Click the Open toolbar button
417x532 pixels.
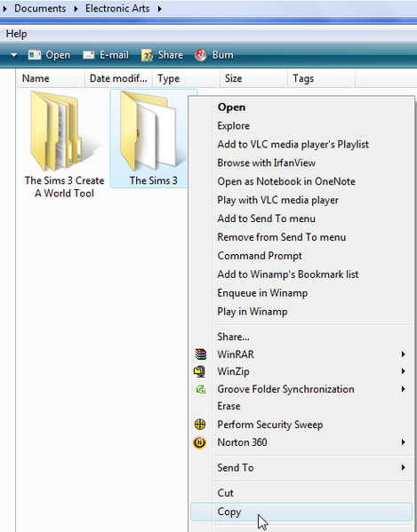pos(49,55)
